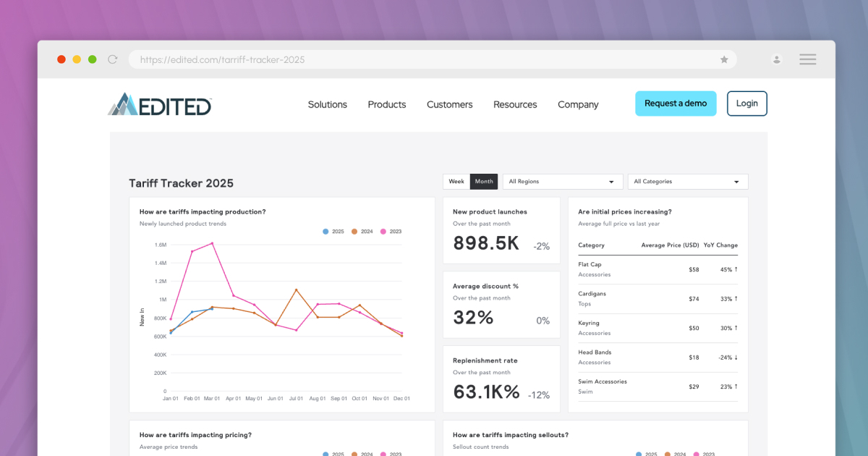Click the 1.6M label on the y-axis

tap(161, 245)
